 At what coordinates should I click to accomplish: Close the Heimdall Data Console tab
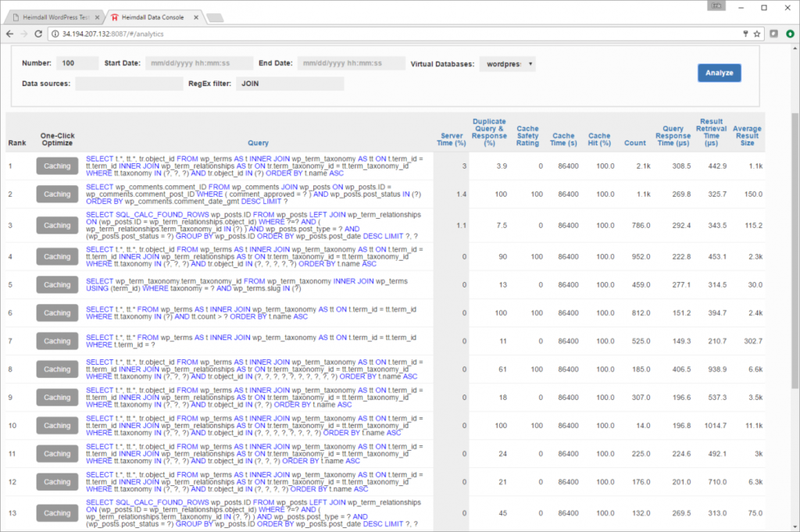[x=196, y=17]
